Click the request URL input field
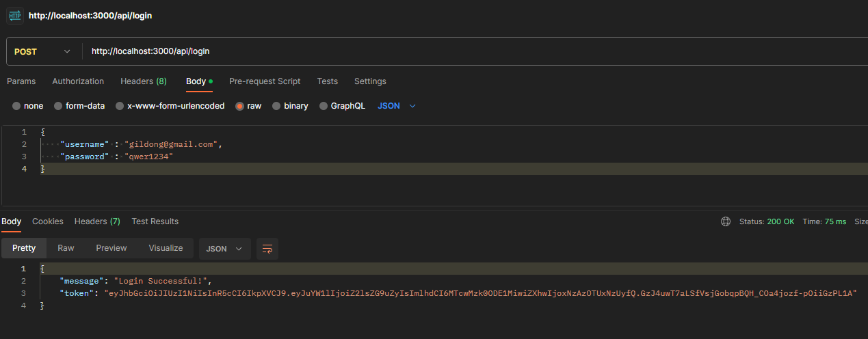868x339 pixels. pos(475,51)
